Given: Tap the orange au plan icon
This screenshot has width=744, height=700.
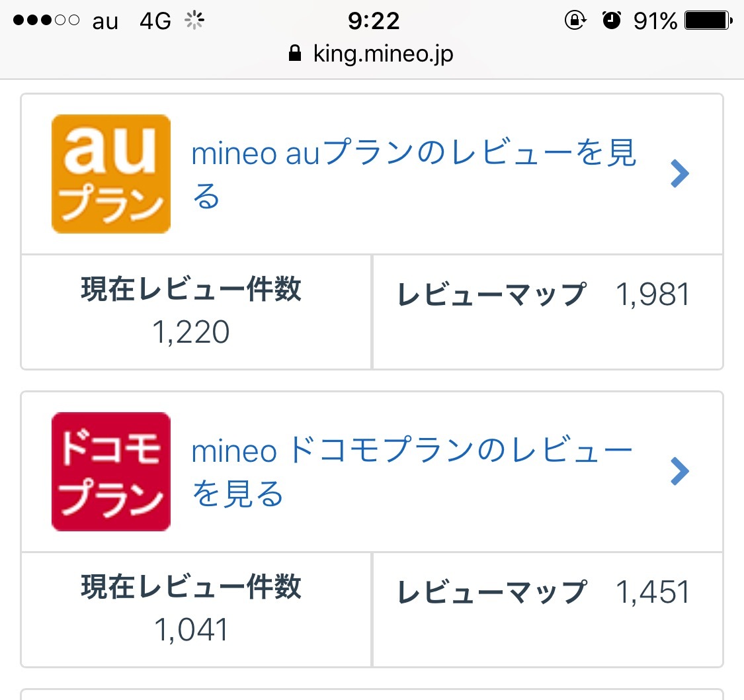Looking at the screenshot, I should pyautogui.click(x=111, y=174).
